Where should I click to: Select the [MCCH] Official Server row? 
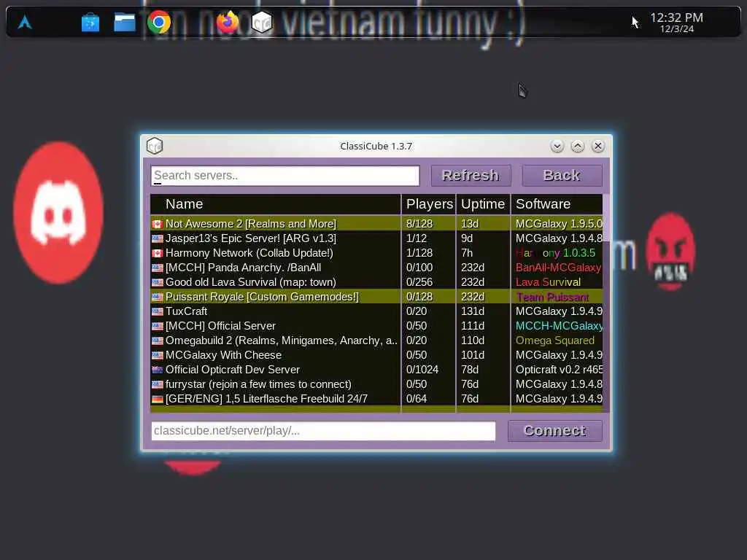coord(376,326)
